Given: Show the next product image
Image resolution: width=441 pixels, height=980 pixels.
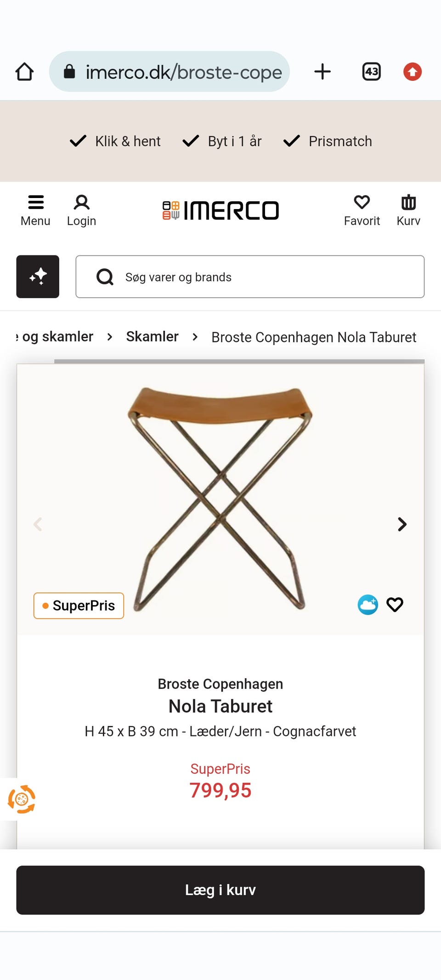Looking at the screenshot, I should pyautogui.click(x=402, y=524).
